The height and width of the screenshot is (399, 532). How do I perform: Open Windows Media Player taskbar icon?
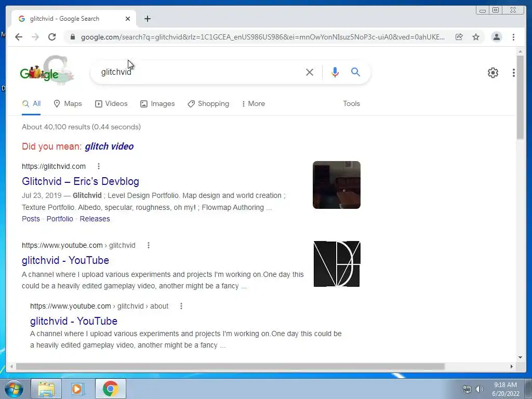(x=78, y=389)
